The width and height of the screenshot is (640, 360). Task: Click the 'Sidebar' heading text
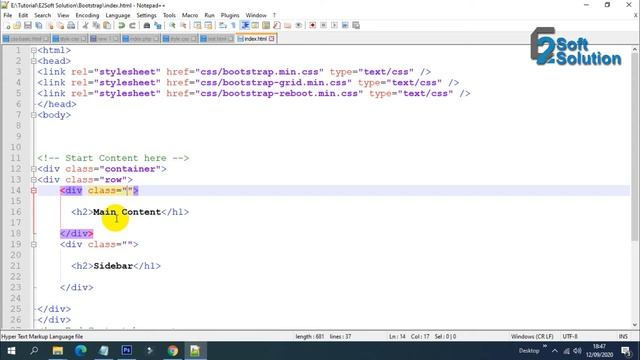[x=113, y=266]
